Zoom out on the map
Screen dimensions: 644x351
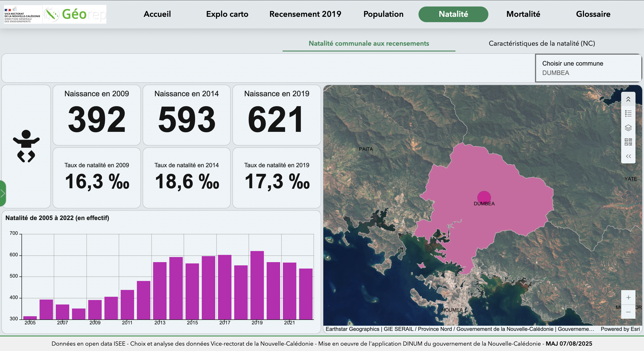click(628, 312)
